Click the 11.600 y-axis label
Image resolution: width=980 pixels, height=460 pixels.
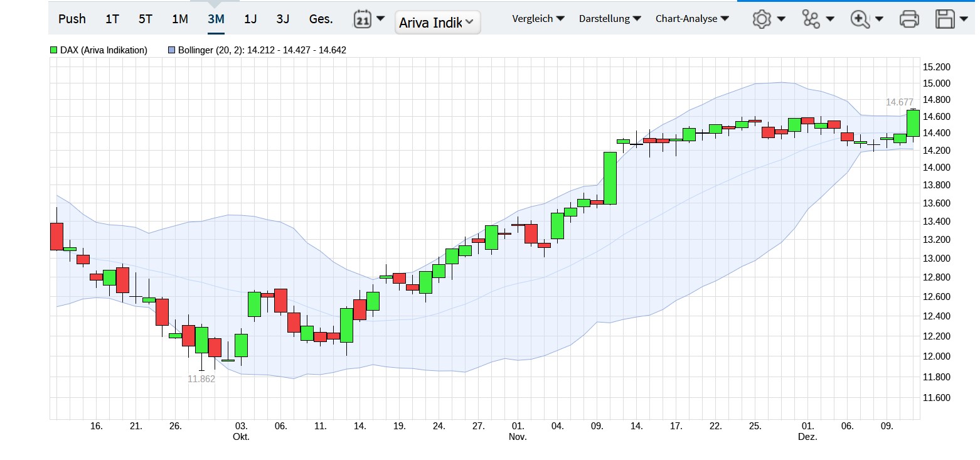click(x=937, y=398)
